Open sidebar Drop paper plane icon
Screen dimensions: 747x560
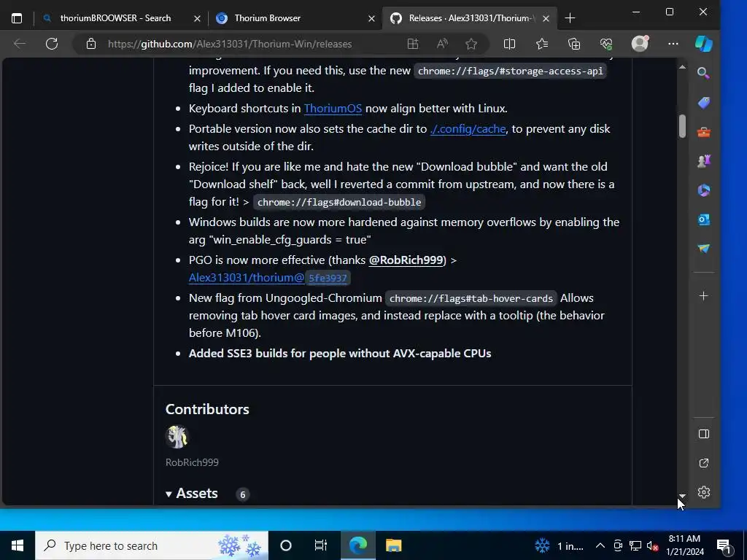click(x=704, y=249)
